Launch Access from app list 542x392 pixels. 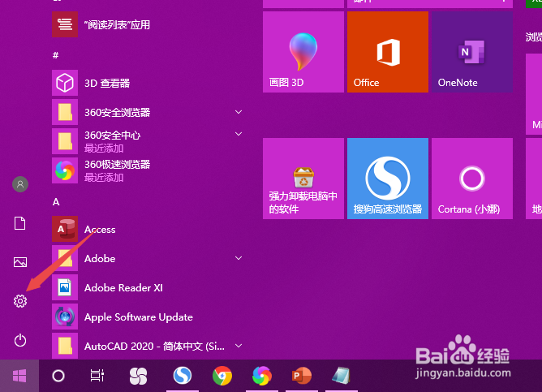[x=148, y=229]
